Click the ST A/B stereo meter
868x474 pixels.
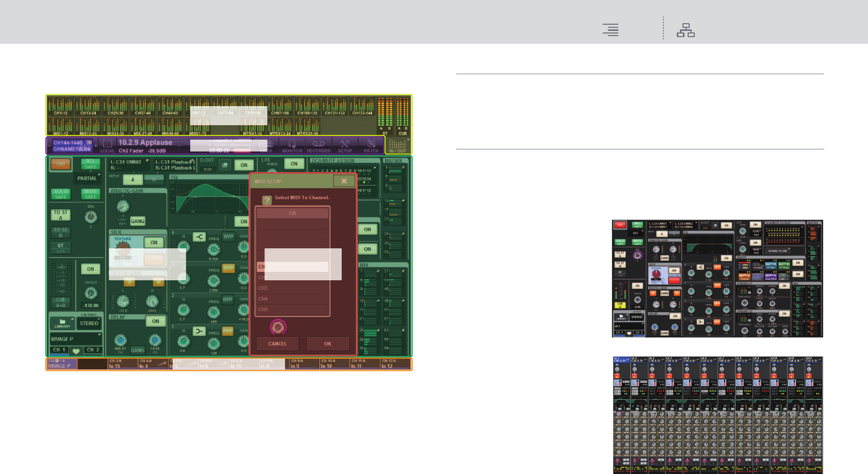click(x=385, y=116)
